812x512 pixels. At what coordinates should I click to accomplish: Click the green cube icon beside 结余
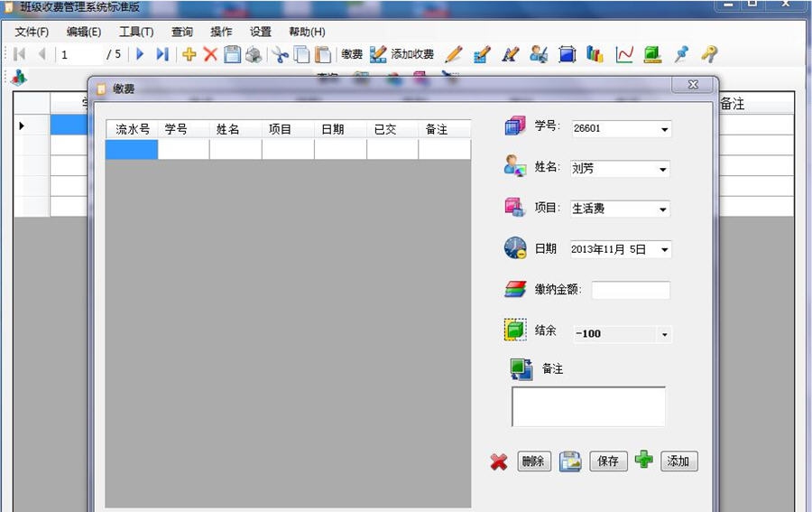[515, 330]
